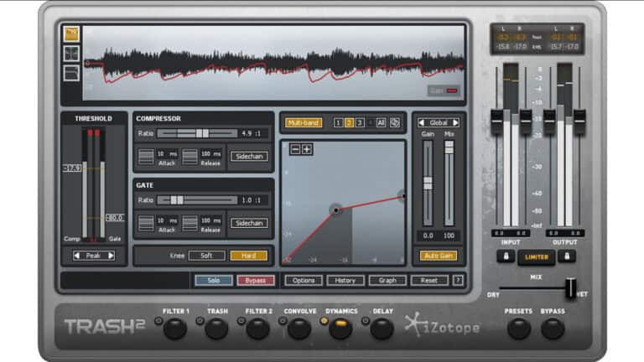The height and width of the screenshot is (362, 644).
Task: Select next detection mode right of Peak
Action: [111, 256]
